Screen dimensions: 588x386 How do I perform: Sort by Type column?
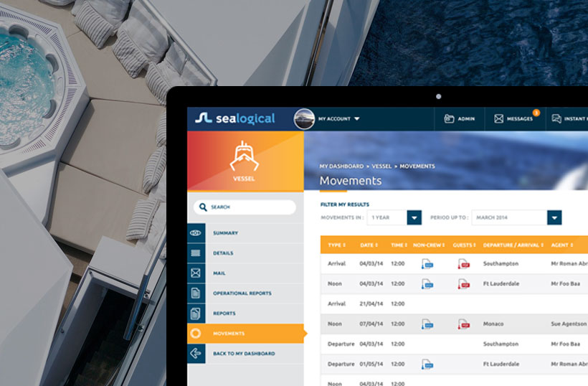[x=336, y=245]
